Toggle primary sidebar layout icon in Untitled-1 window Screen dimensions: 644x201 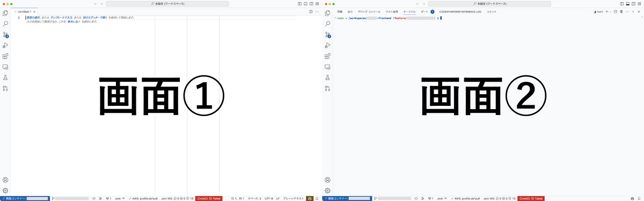[x=299, y=4]
